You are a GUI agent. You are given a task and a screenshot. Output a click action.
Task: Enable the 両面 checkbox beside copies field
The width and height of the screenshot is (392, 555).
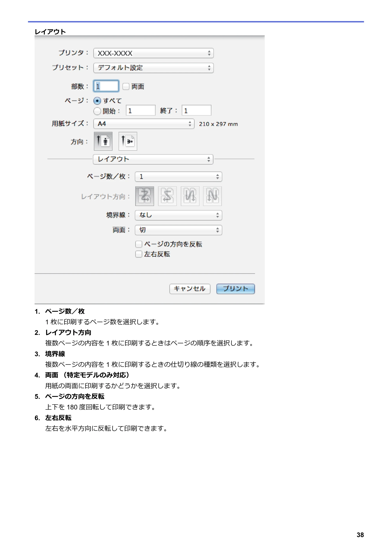click(x=126, y=86)
